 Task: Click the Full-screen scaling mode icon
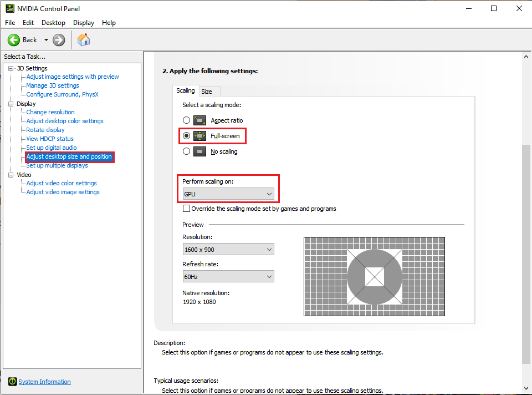pyautogui.click(x=200, y=136)
